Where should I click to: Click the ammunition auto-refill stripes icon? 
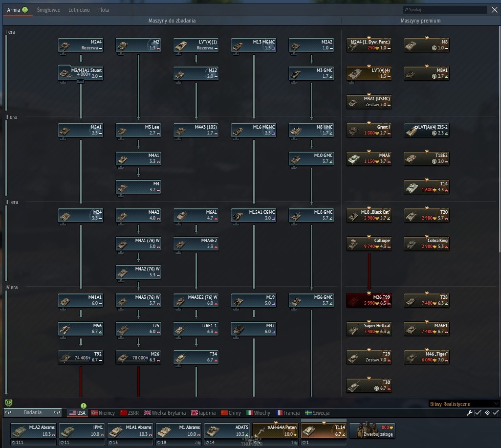coord(487,413)
